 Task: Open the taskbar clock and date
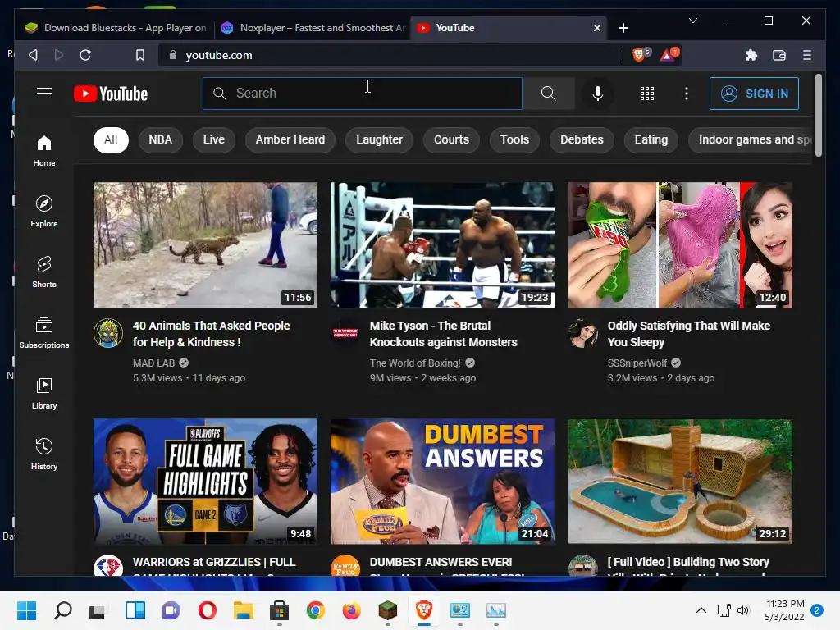click(x=784, y=610)
